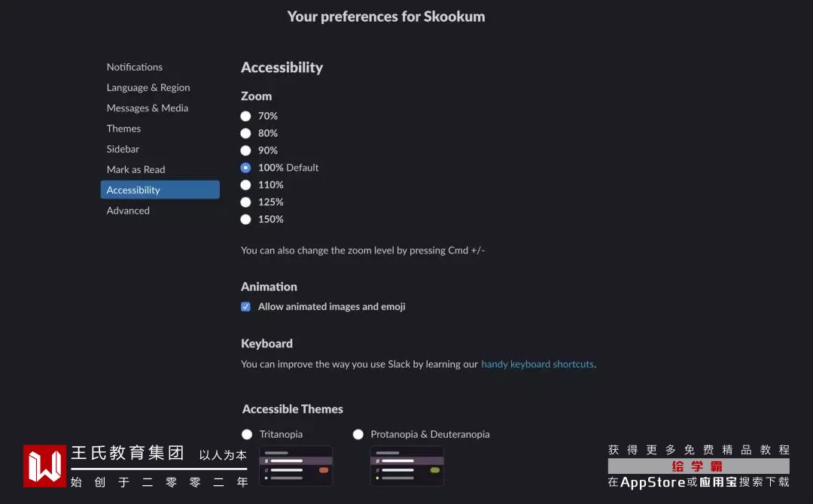Open the handy keyboard shortcuts link
The image size is (813, 504).
click(x=537, y=364)
